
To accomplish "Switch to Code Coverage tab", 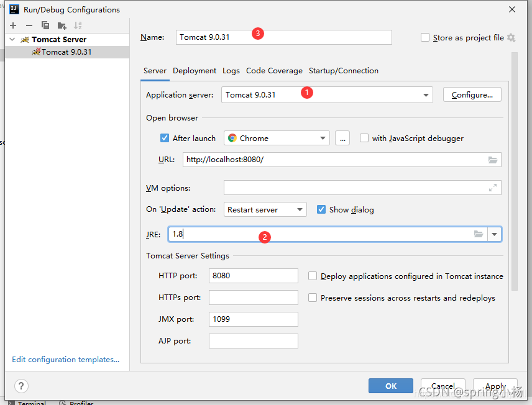I will pyautogui.click(x=274, y=71).
